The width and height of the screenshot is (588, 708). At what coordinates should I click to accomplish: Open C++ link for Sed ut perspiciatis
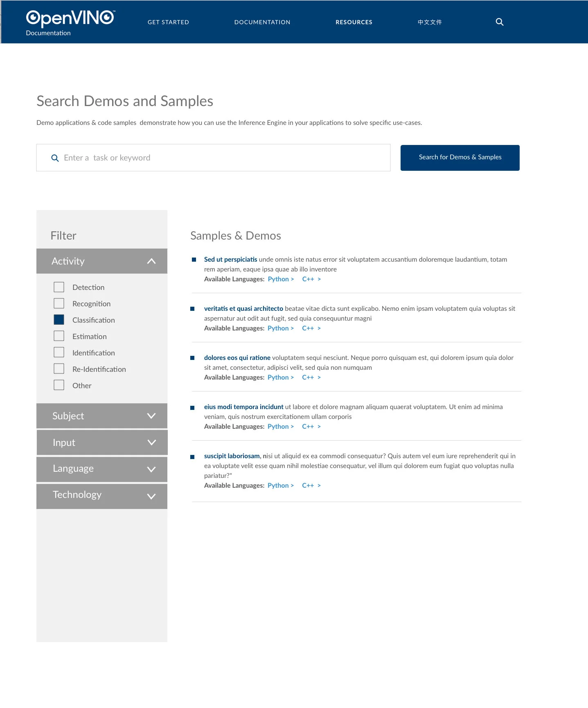pos(311,279)
